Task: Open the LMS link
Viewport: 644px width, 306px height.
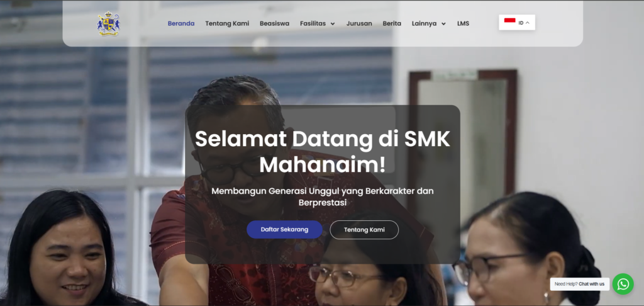Action: 464,23
